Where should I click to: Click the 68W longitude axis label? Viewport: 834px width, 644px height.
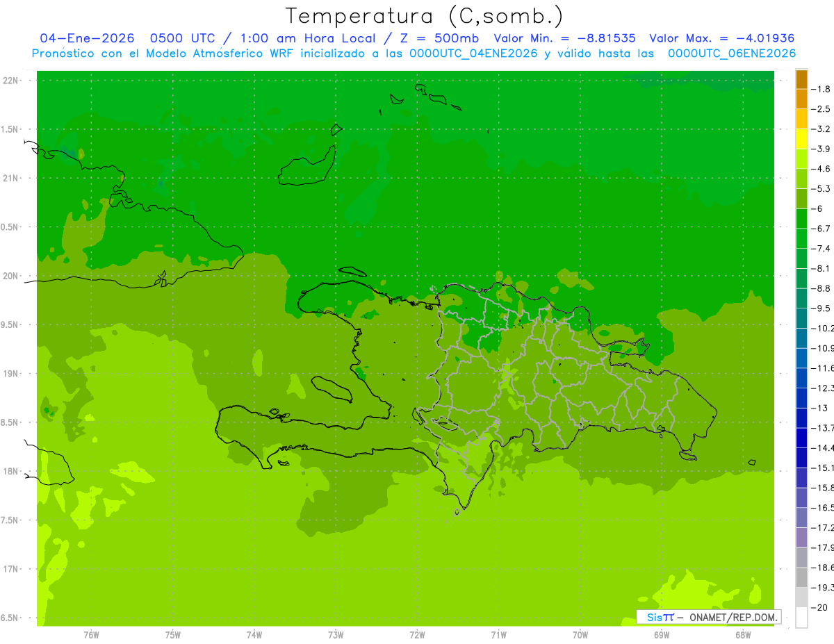[x=743, y=635]
